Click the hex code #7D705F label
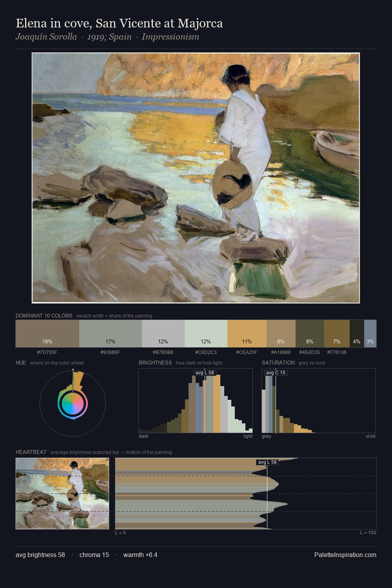The height and width of the screenshot is (588, 392). pyautogui.click(x=47, y=352)
